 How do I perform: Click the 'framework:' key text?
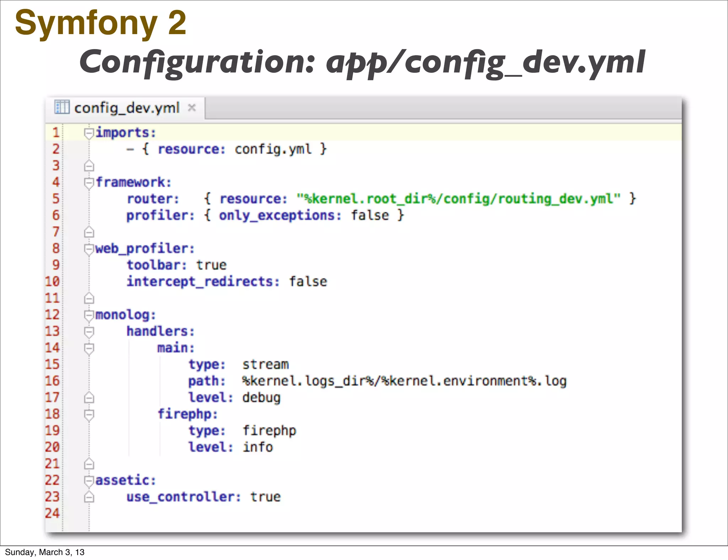pyautogui.click(x=134, y=182)
